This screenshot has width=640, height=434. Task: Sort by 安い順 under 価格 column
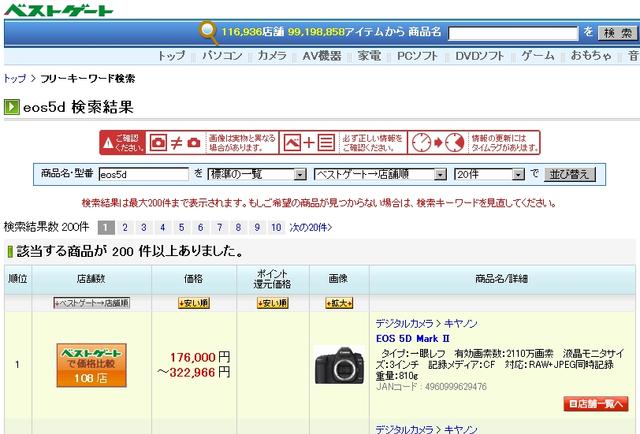193,302
